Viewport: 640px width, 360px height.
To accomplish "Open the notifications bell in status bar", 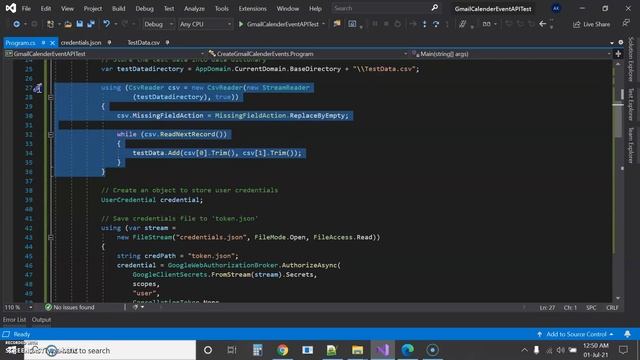I will coord(627,334).
